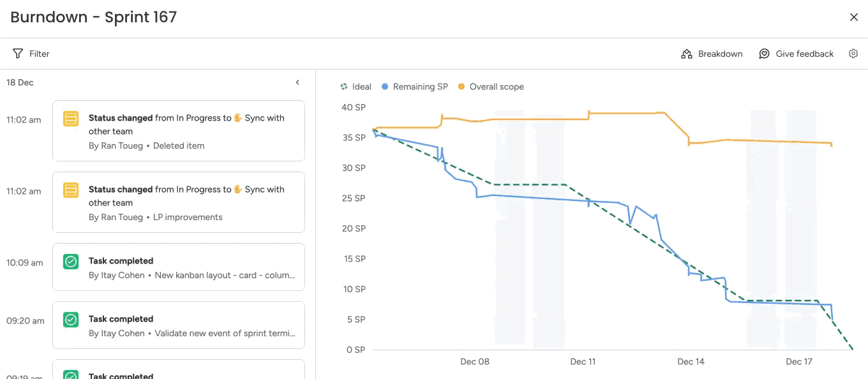868x379 pixels.
Task: Open Task completed card for Validate new event
Action: tap(179, 325)
